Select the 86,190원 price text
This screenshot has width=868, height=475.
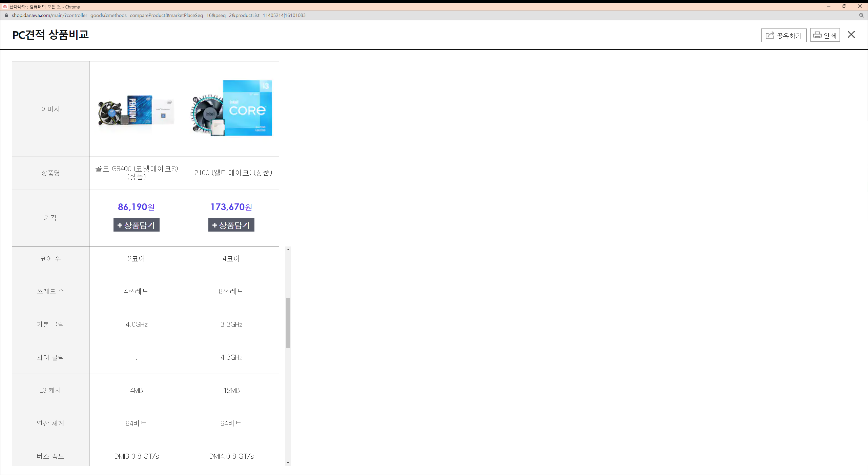[x=136, y=207]
